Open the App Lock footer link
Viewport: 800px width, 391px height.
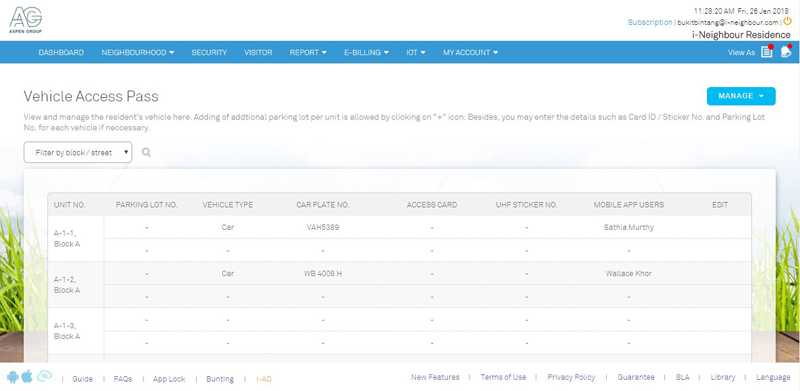pyautogui.click(x=169, y=379)
